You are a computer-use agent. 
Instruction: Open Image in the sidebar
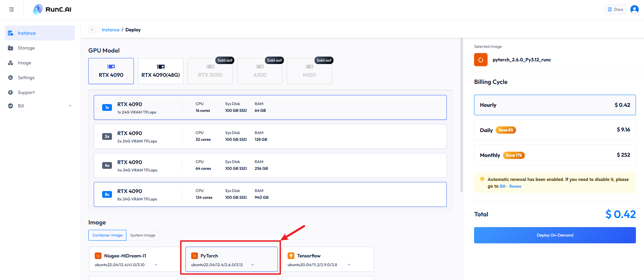(40, 63)
